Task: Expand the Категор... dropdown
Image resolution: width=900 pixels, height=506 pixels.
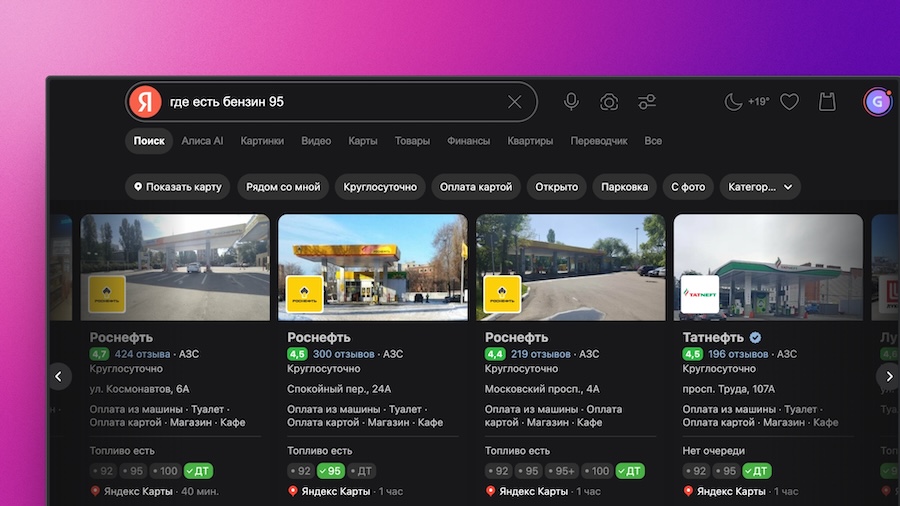Action: coord(760,187)
